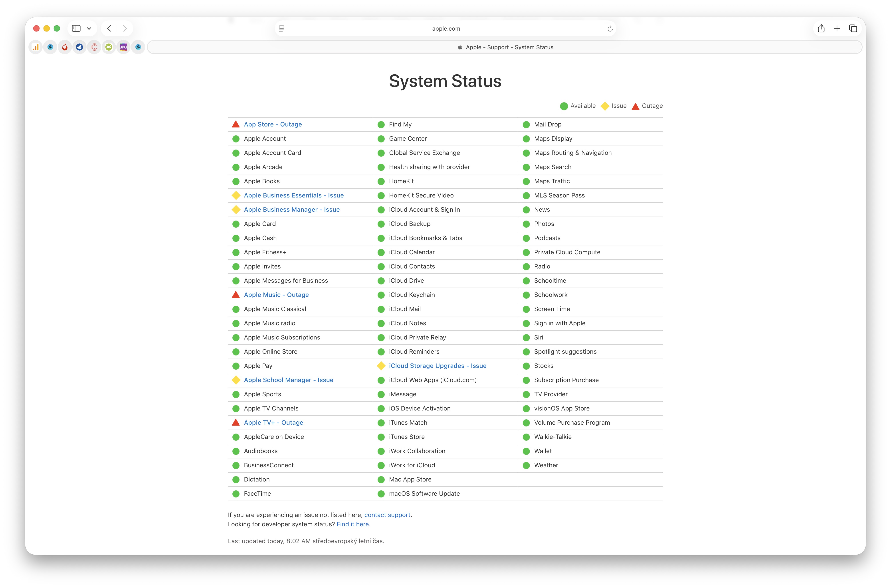Screen dimensions: 891x588
Task: Toggle the Safari sidebar button
Action: tap(76, 28)
